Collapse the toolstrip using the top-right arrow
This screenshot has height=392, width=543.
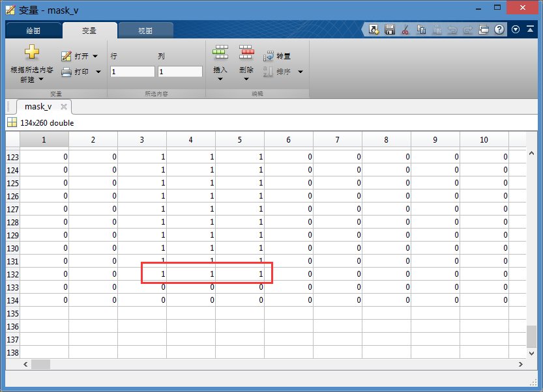click(x=530, y=29)
